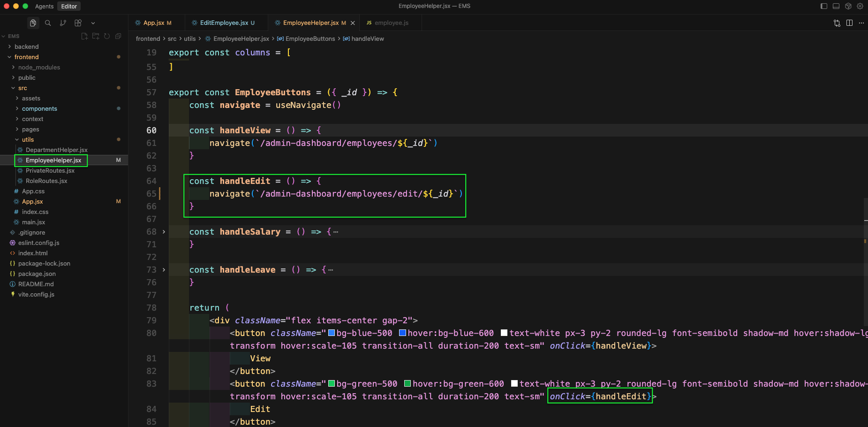Toggle the primary sidebar layout icon
The image size is (868, 427).
(824, 6)
